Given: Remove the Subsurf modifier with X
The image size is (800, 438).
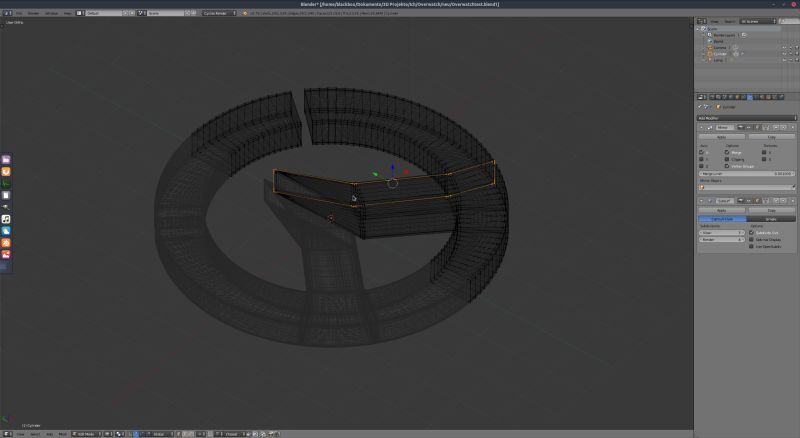Looking at the screenshot, I should (792, 201).
